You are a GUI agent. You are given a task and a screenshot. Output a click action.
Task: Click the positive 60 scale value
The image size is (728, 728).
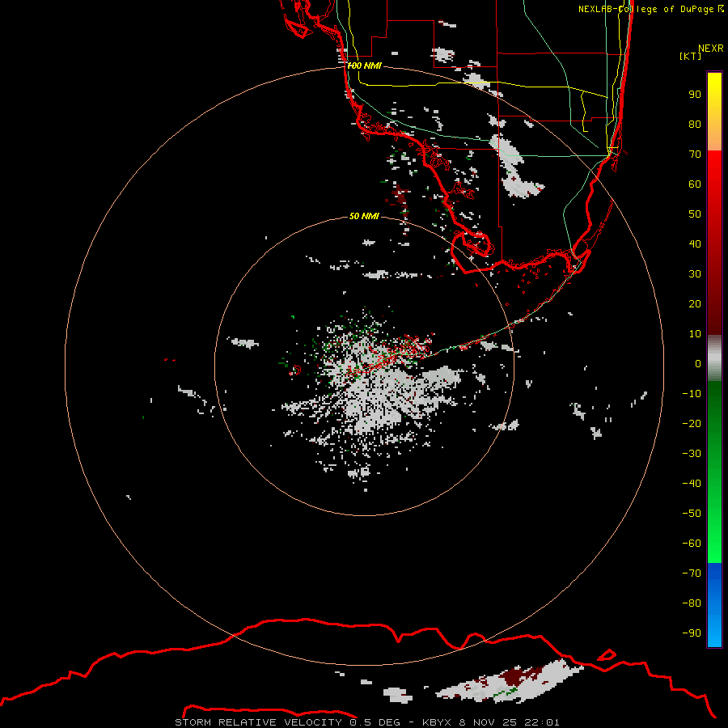(695, 184)
